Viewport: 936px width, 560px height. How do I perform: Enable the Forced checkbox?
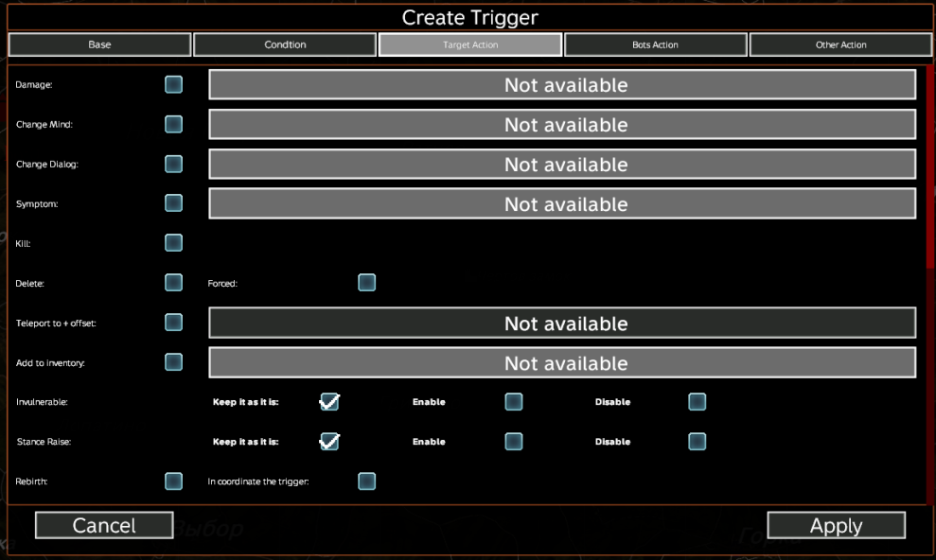366,283
